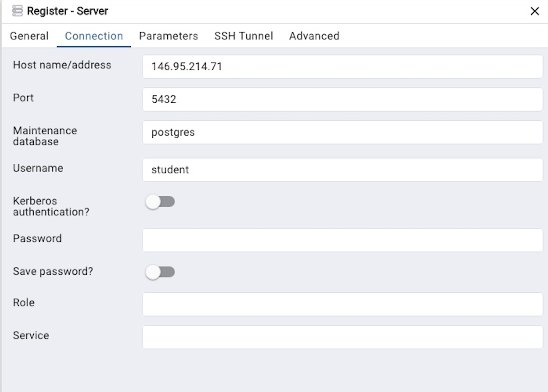Click the Host name/address label
Image resolution: width=548 pixels, height=392 pixels.
[62, 65]
